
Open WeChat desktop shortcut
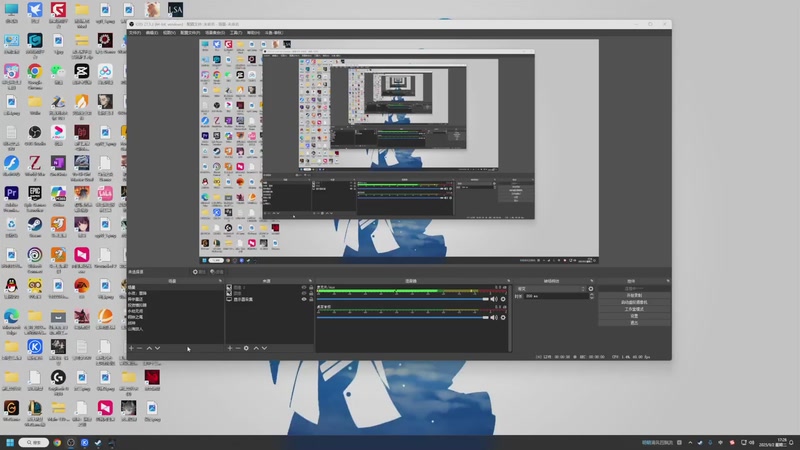(58, 76)
